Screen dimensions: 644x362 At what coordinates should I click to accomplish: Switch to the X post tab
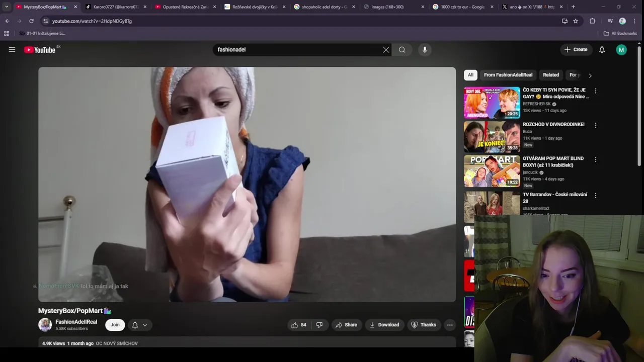tap(532, 7)
